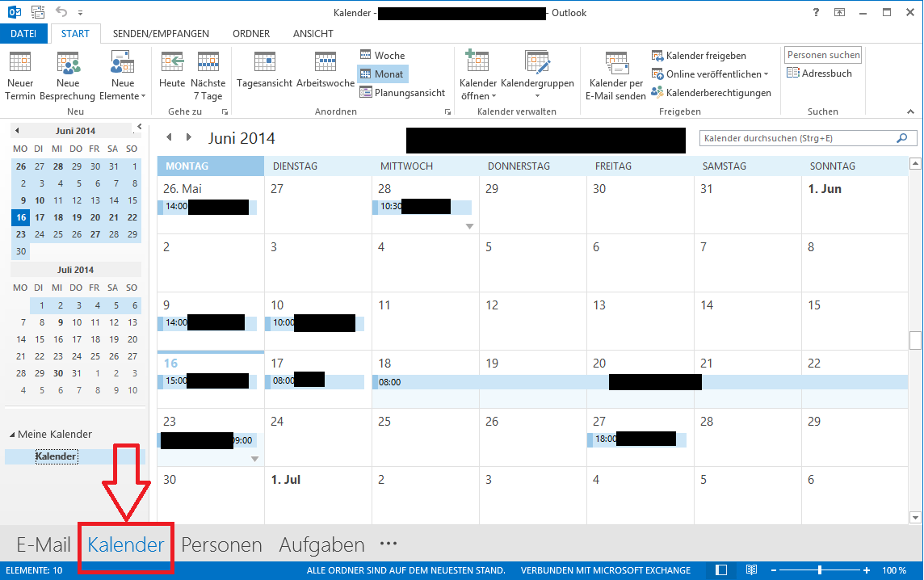Jump to today with Heute icon
924x580 pixels.
pyautogui.click(x=172, y=65)
